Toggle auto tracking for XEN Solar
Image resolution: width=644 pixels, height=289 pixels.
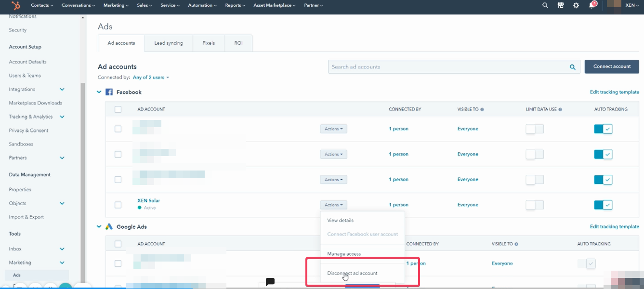coord(603,205)
